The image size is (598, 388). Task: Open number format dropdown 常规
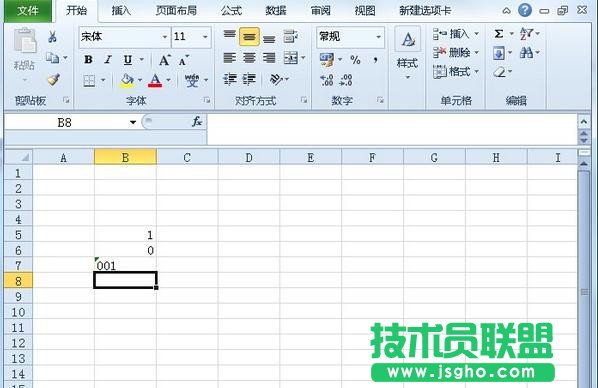coord(378,37)
